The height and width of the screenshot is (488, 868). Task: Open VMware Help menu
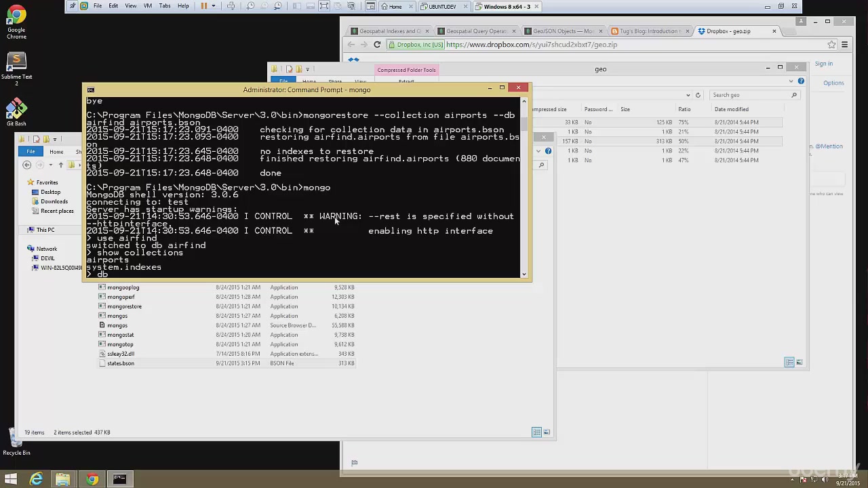coord(183,6)
